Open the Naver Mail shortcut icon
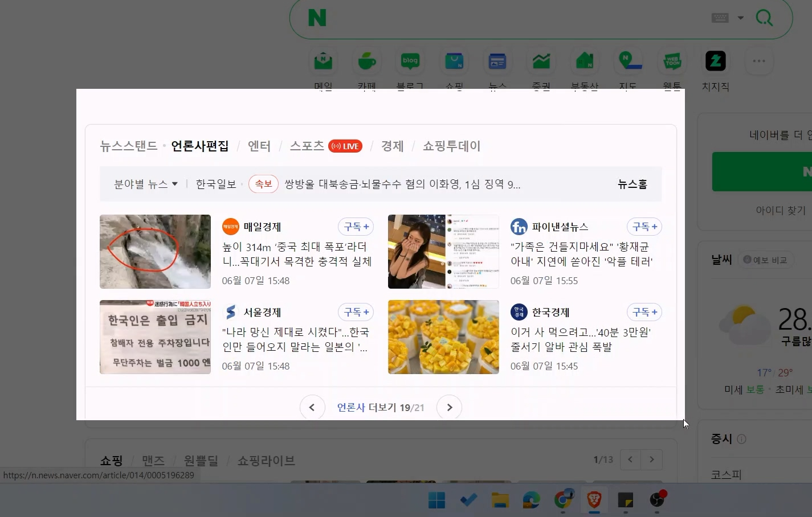 click(x=323, y=61)
